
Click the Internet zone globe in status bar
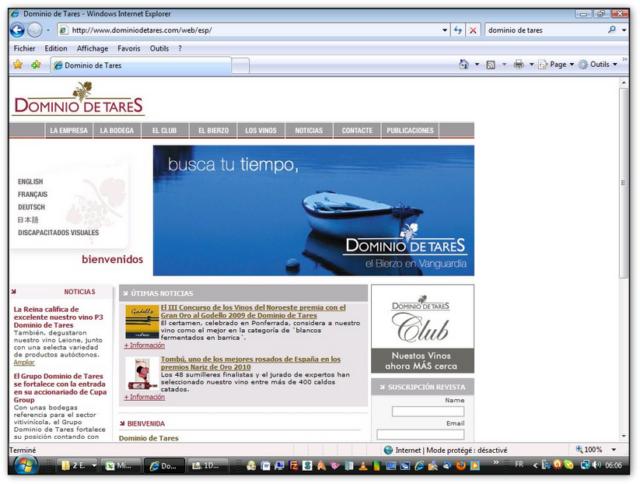tap(388, 450)
